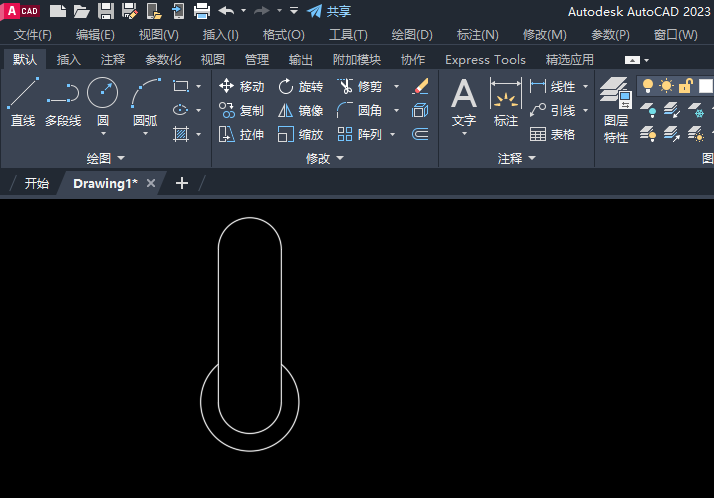This screenshot has width=714, height=498.
Task: Open the Format (格式) menu
Action: [284, 35]
